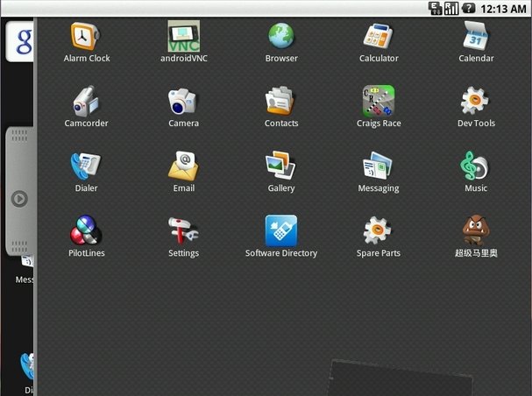Image resolution: width=532 pixels, height=396 pixels.
Task: Open the Alarm Clock app
Action: (x=86, y=42)
